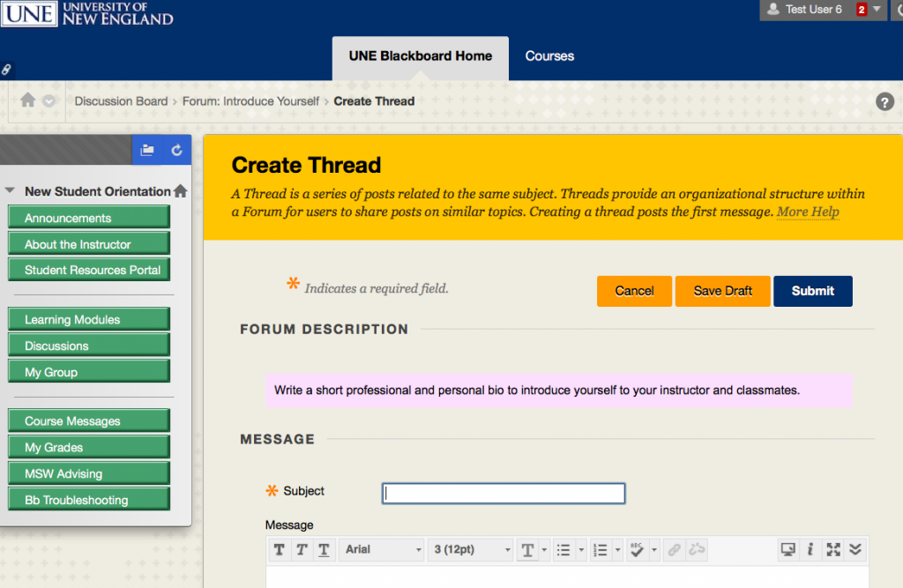The width and height of the screenshot is (903, 588).
Task: Open the Arial font family dropdown
Action: (x=382, y=549)
